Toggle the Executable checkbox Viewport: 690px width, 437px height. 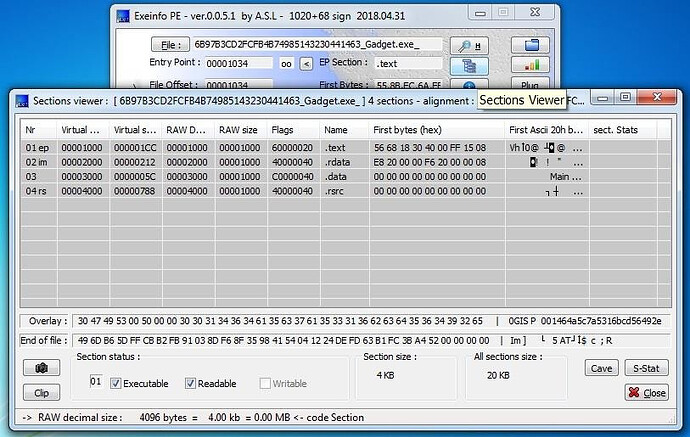(x=116, y=383)
